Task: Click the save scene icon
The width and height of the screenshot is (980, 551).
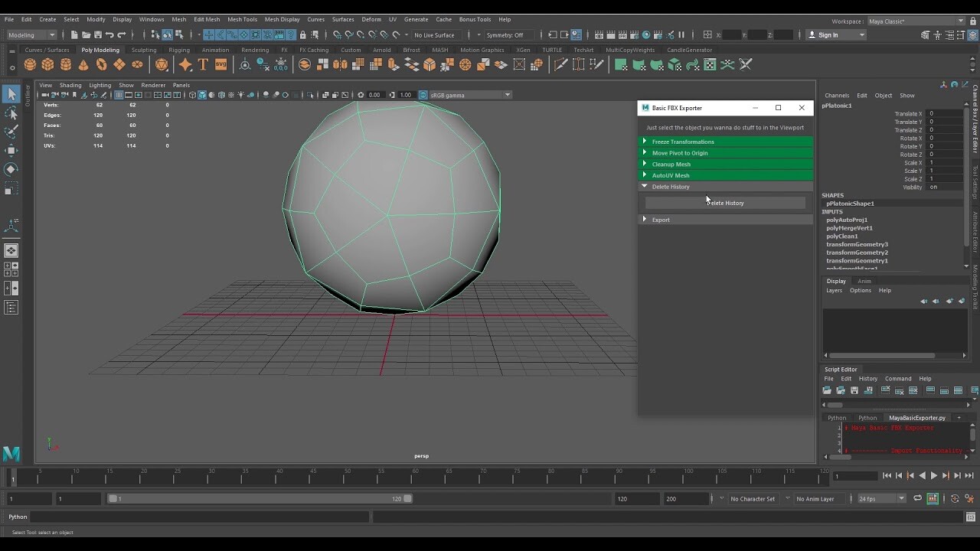Action: coord(97,35)
